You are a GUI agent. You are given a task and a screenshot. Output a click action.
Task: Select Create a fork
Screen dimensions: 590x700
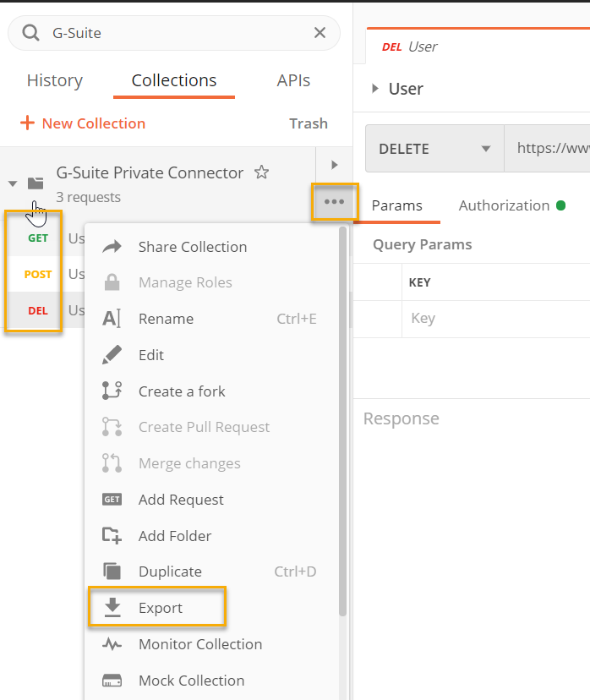[x=211, y=391]
